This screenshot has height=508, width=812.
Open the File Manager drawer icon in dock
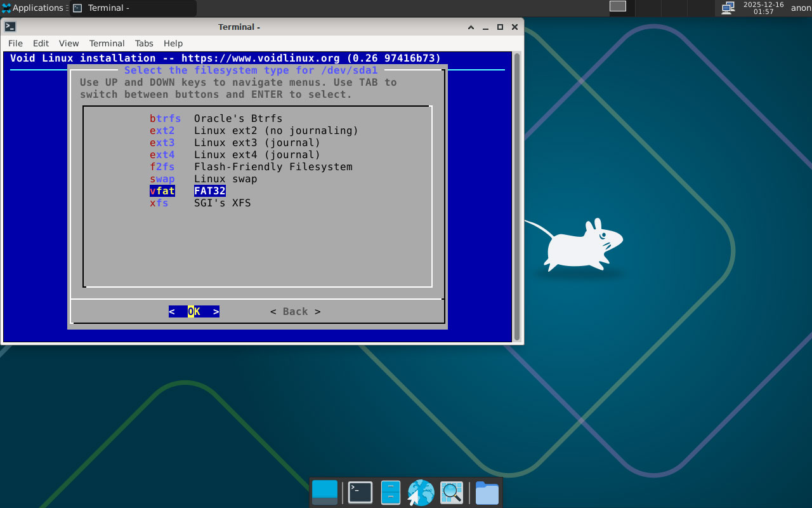[390, 493]
